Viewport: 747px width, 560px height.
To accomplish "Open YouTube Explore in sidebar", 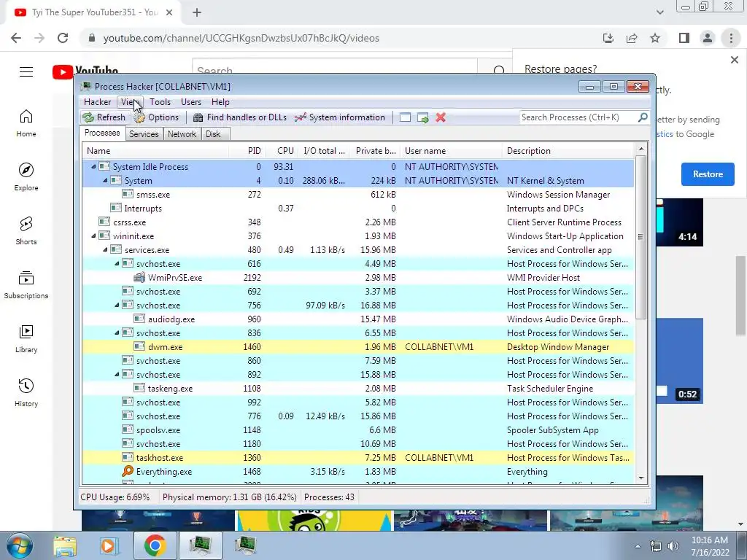I will point(26,176).
